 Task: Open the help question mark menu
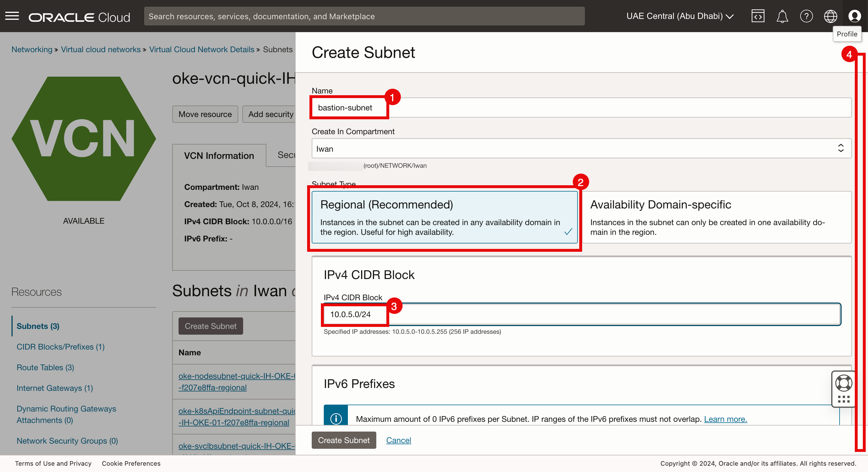[x=806, y=16]
